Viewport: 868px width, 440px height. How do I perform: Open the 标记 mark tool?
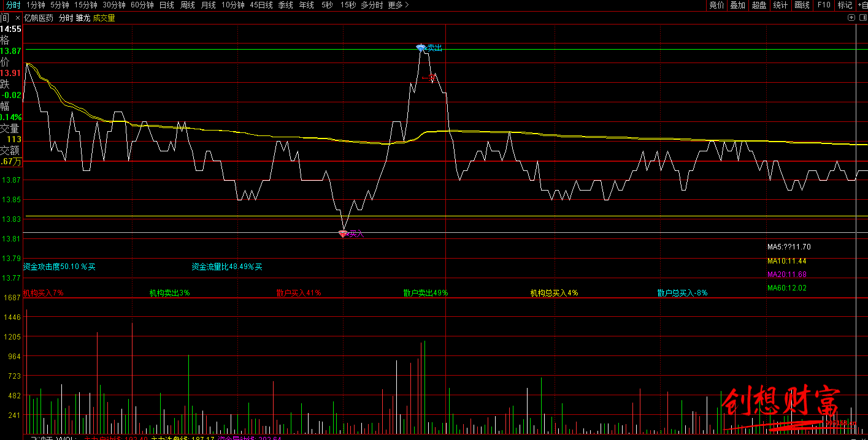pos(845,5)
